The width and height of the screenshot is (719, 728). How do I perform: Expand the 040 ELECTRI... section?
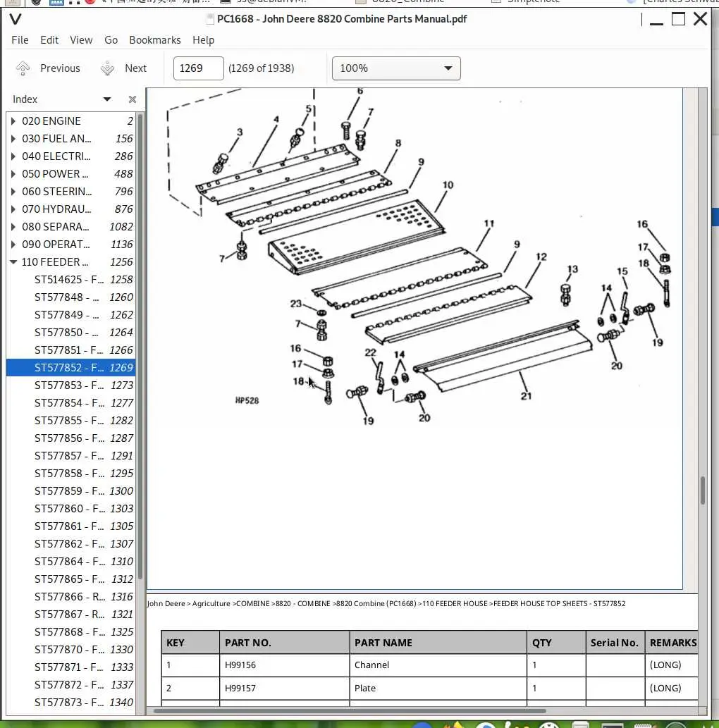pyautogui.click(x=13, y=156)
